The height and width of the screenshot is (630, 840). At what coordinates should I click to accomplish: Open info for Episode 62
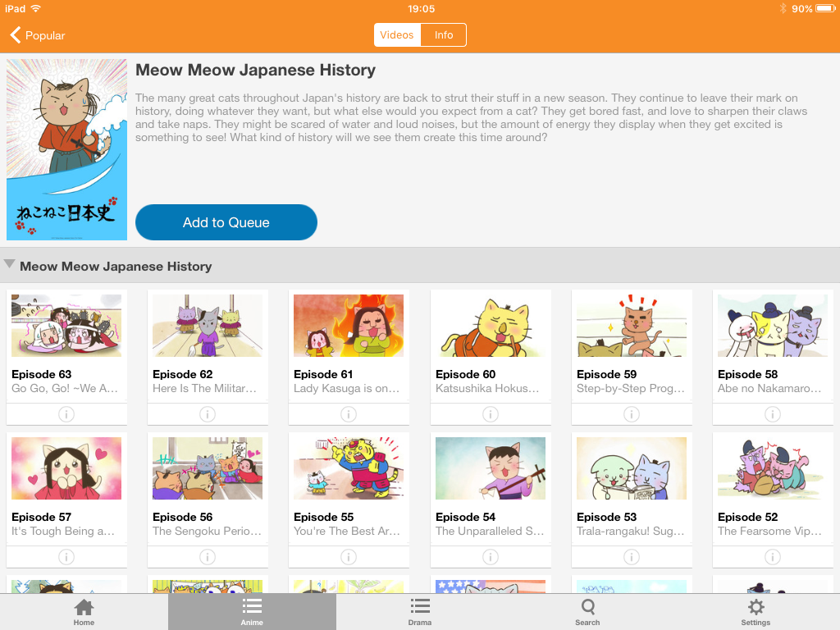pyautogui.click(x=208, y=414)
